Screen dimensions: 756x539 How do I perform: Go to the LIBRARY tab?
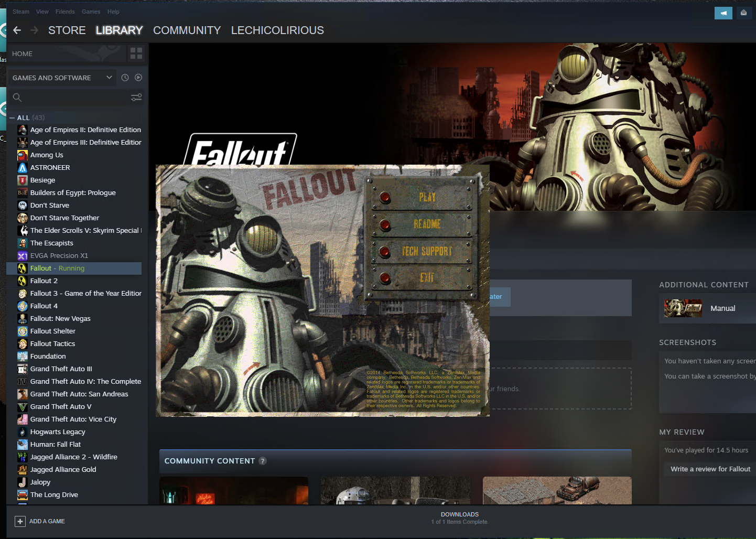(x=119, y=30)
